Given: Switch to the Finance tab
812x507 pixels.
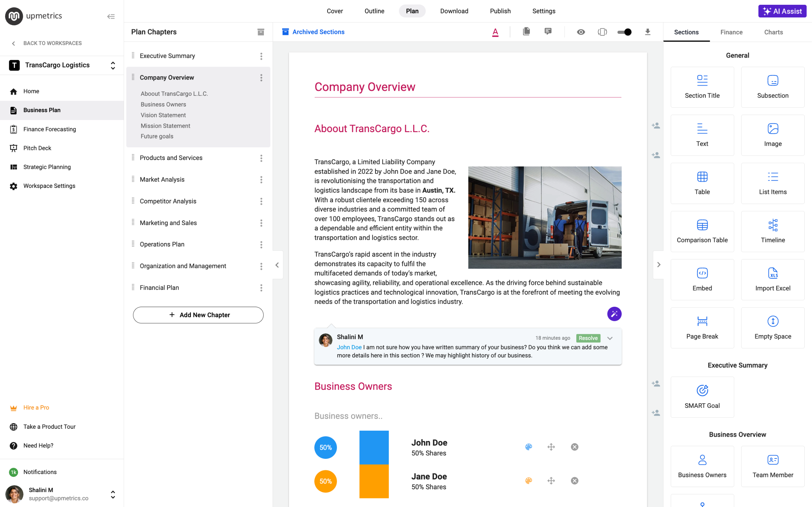Looking at the screenshot, I should pyautogui.click(x=731, y=32).
